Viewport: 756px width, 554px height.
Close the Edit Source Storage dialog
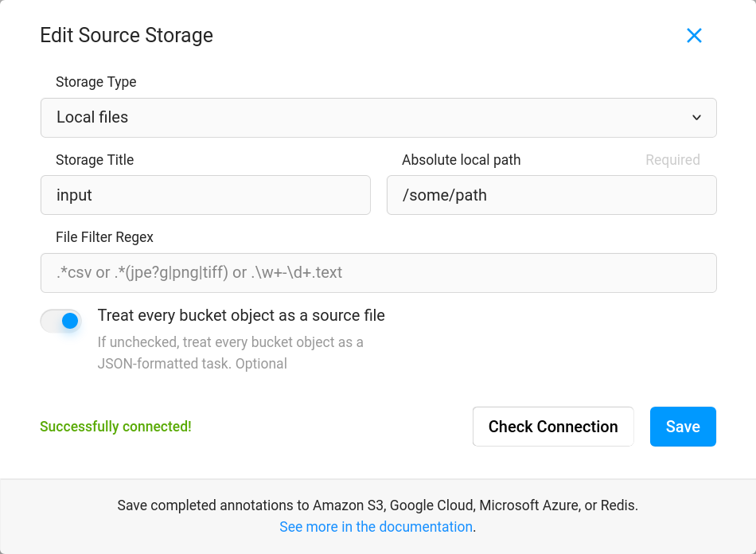[694, 36]
